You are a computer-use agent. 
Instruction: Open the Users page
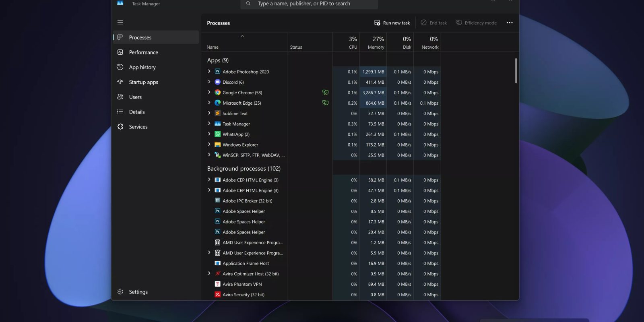pos(156,97)
